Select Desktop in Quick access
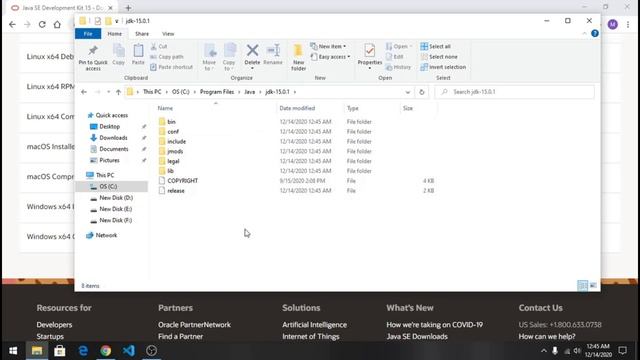640x360 pixels. pyautogui.click(x=109, y=127)
